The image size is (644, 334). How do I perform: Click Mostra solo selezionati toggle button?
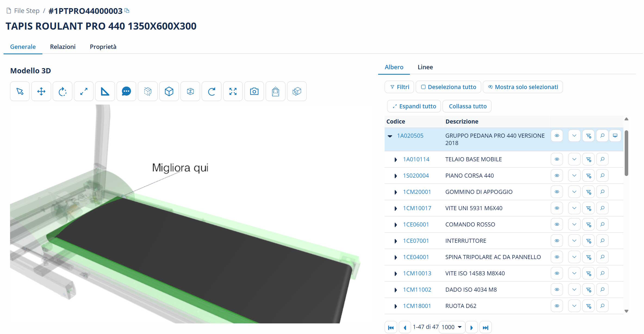coord(523,87)
